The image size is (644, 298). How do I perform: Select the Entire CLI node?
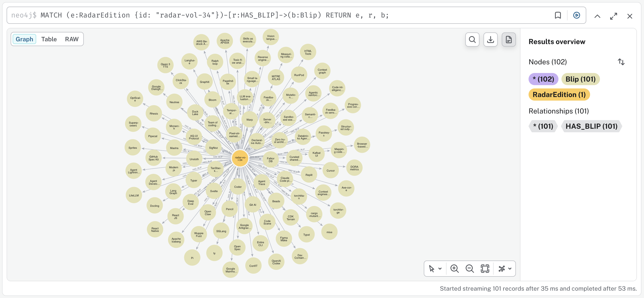[x=260, y=244]
